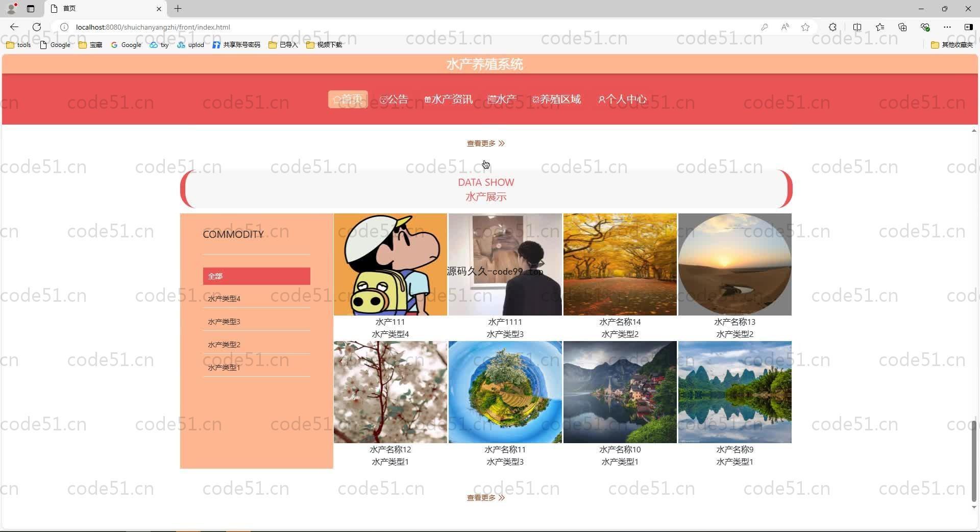Open collections icon
This screenshot has height=532, width=980.
click(x=902, y=27)
